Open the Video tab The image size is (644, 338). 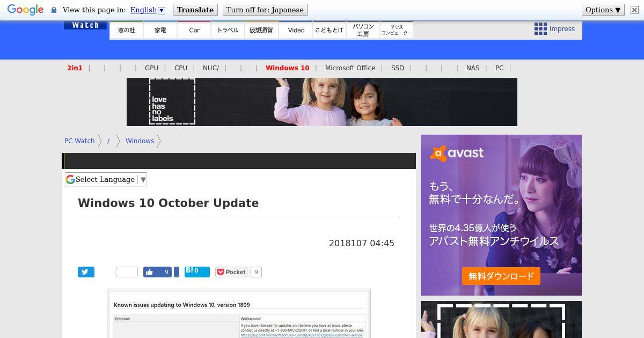tap(296, 30)
